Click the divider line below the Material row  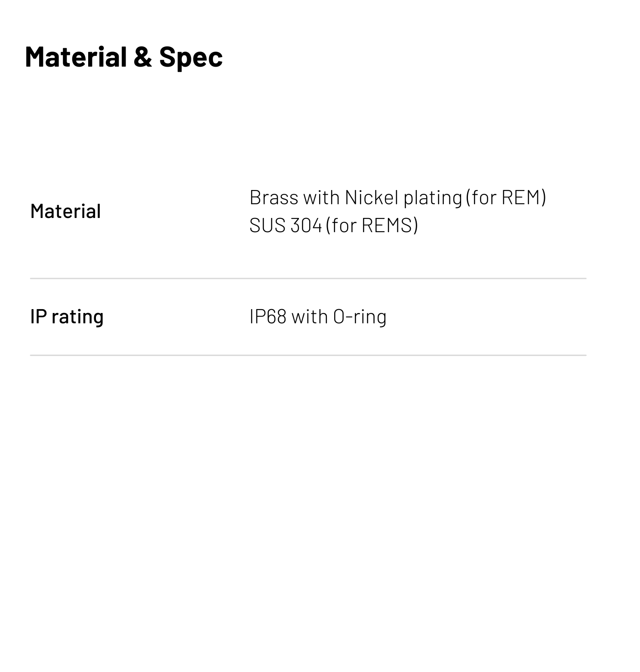click(x=308, y=279)
